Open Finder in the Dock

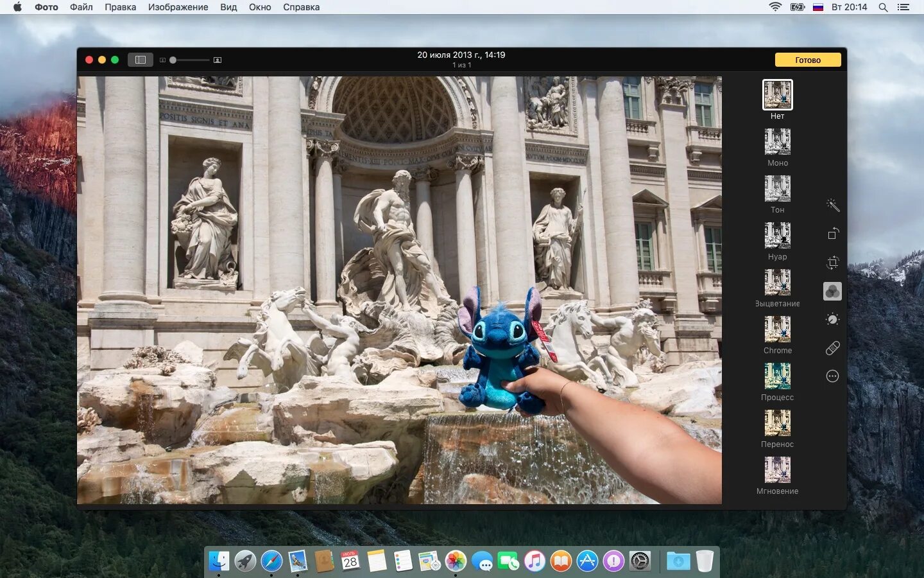(219, 561)
